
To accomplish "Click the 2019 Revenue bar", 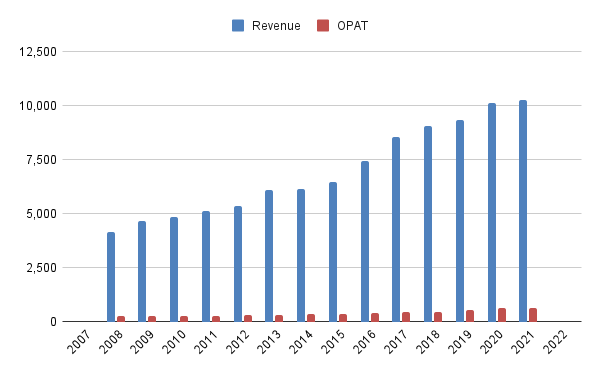I will pos(460,221).
